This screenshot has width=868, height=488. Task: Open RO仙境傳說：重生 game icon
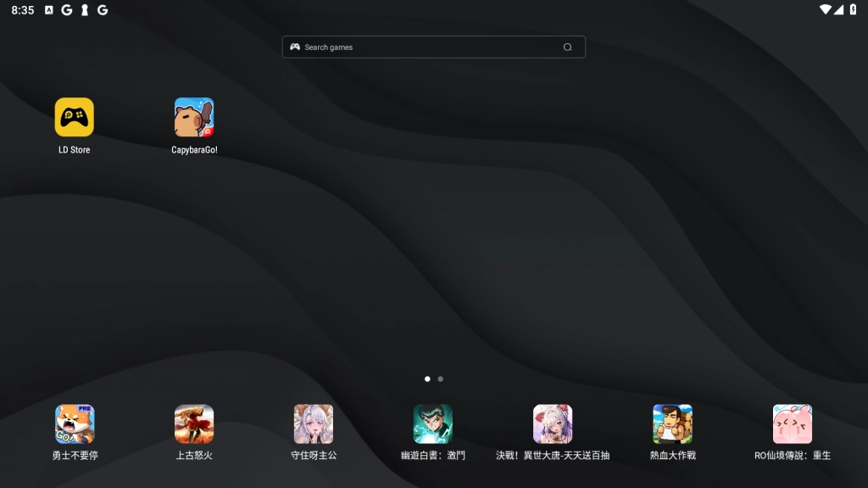[x=793, y=424]
